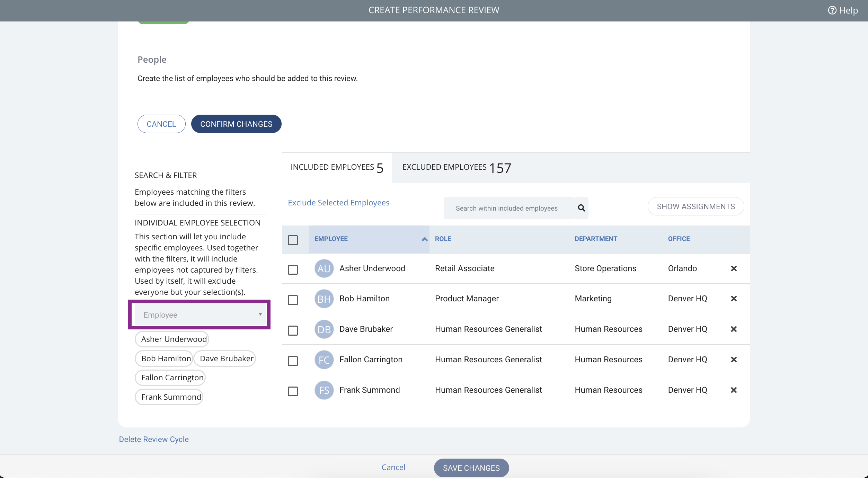Image resolution: width=868 pixels, height=478 pixels.
Task: Click the Asher Underwood selection chip
Action: click(172, 339)
